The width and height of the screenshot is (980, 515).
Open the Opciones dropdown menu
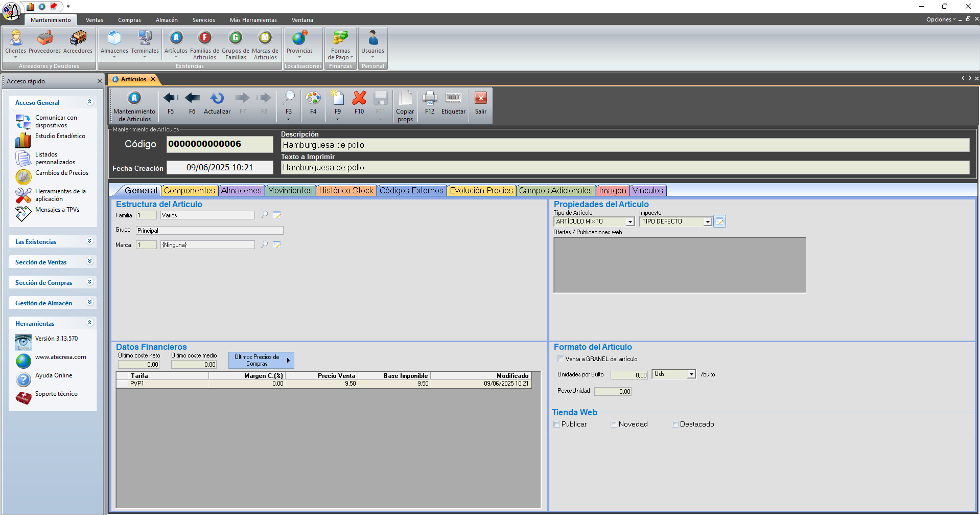click(x=941, y=19)
